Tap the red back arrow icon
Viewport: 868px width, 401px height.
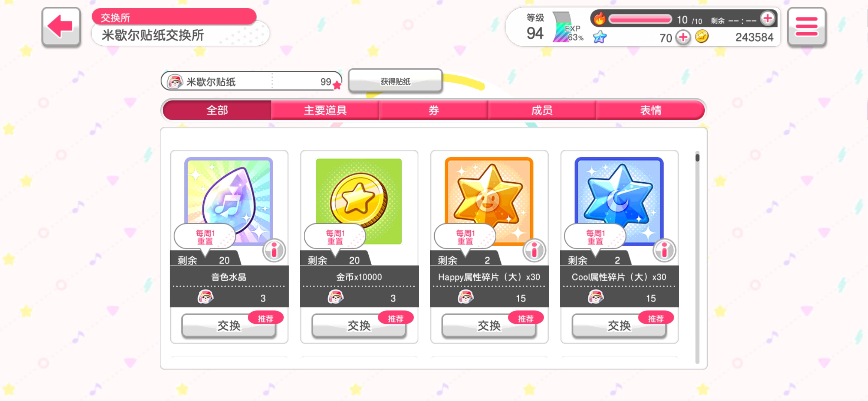61,27
